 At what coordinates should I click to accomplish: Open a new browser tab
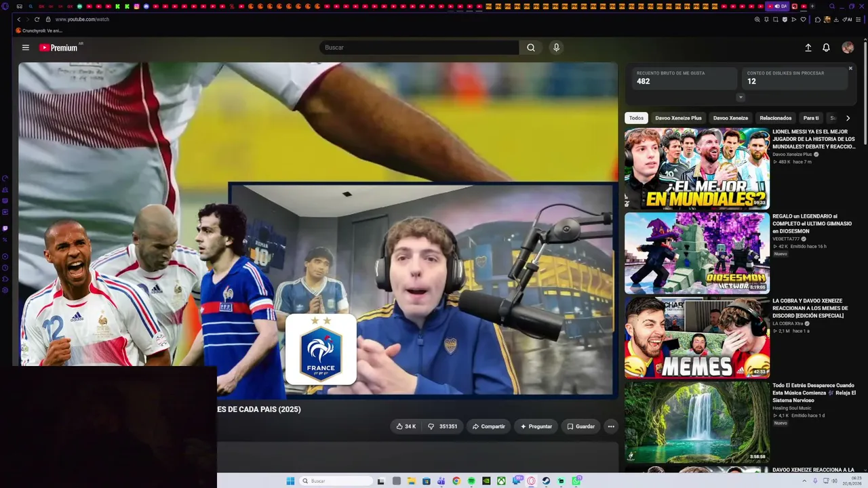813,6
